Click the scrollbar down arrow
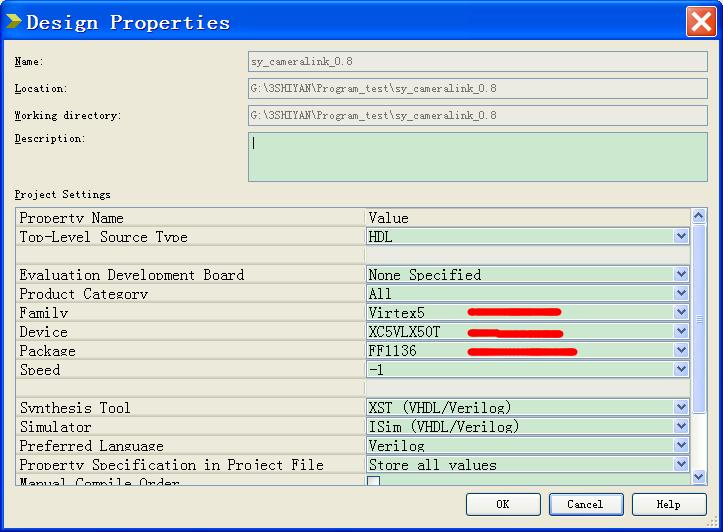 click(x=699, y=477)
